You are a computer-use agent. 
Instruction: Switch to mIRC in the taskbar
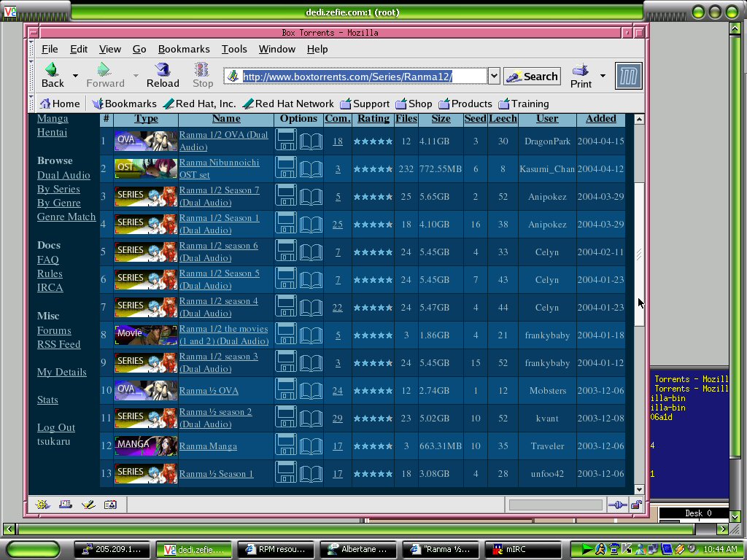click(x=523, y=549)
